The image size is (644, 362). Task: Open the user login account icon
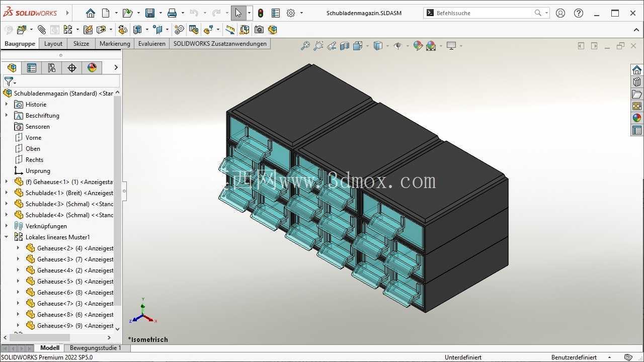coord(560,13)
